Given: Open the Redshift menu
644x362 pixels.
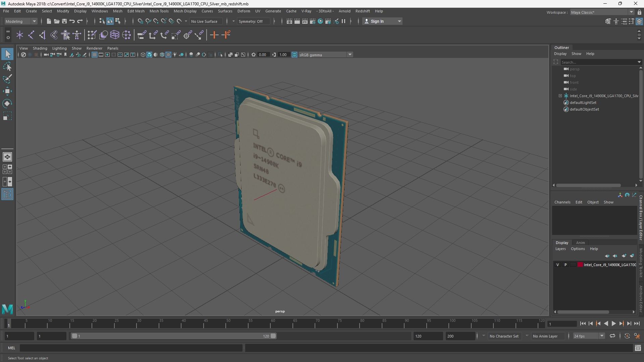Looking at the screenshot, I should 363,11.
